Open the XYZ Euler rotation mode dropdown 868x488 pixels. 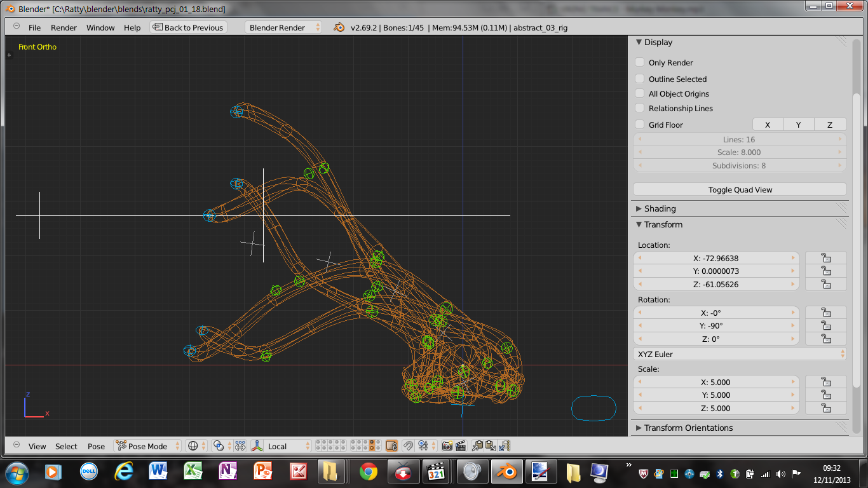tap(740, 354)
